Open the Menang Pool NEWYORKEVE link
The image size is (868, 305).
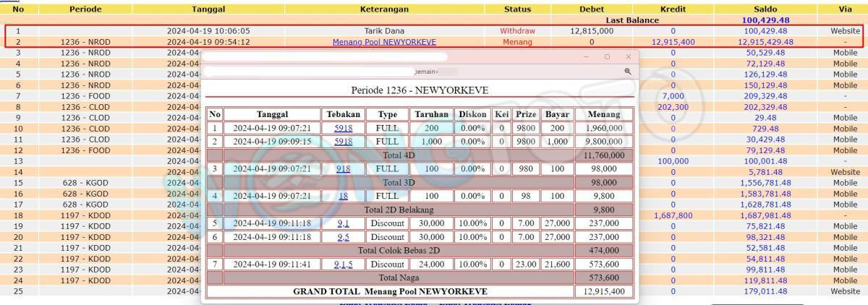[x=384, y=42]
